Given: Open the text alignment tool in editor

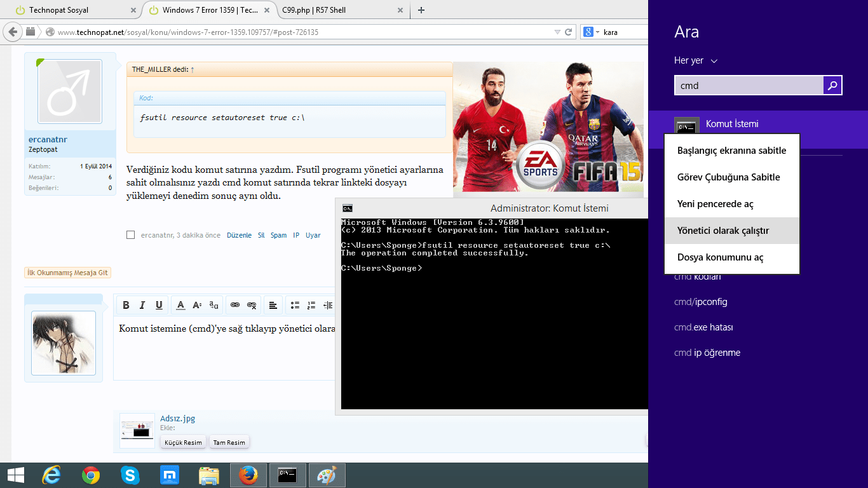Looking at the screenshot, I should 273,305.
